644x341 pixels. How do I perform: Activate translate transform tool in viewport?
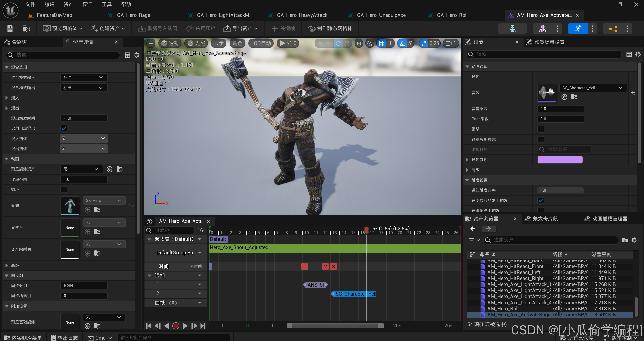(329, 43)
